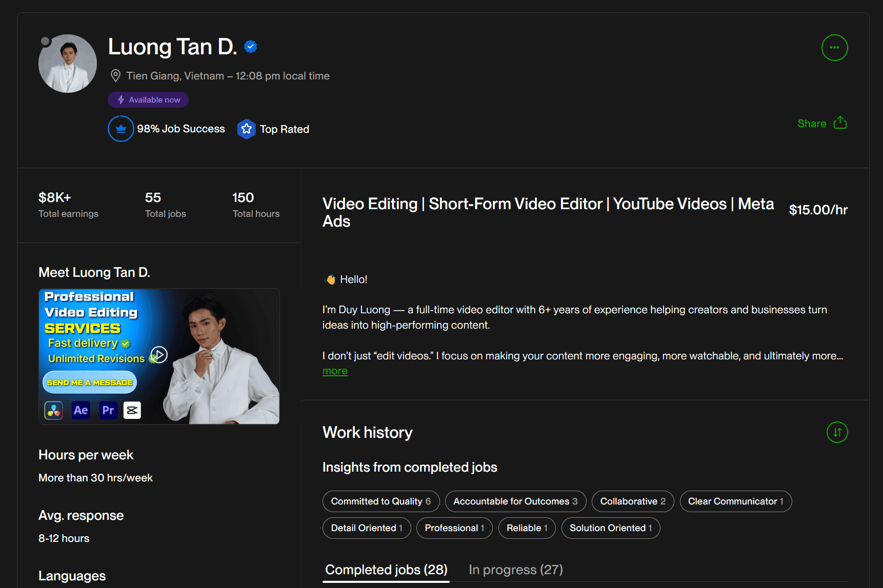The image size is (883, 588).
Task: Open the In progress (27) tab
Action: click(515, 570)
